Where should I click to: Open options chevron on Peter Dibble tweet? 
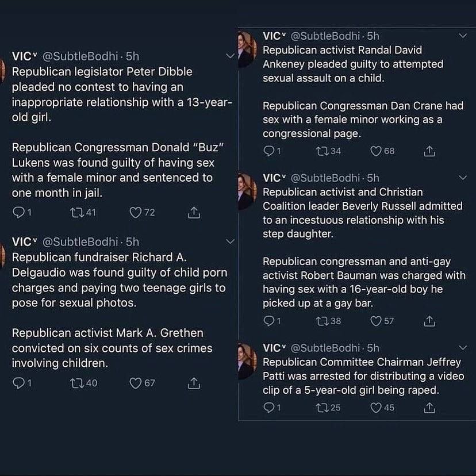(x=231, y=56)
